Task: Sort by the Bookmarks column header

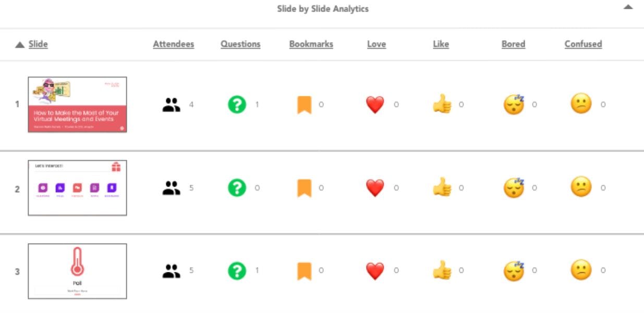Action: point(311,44)
